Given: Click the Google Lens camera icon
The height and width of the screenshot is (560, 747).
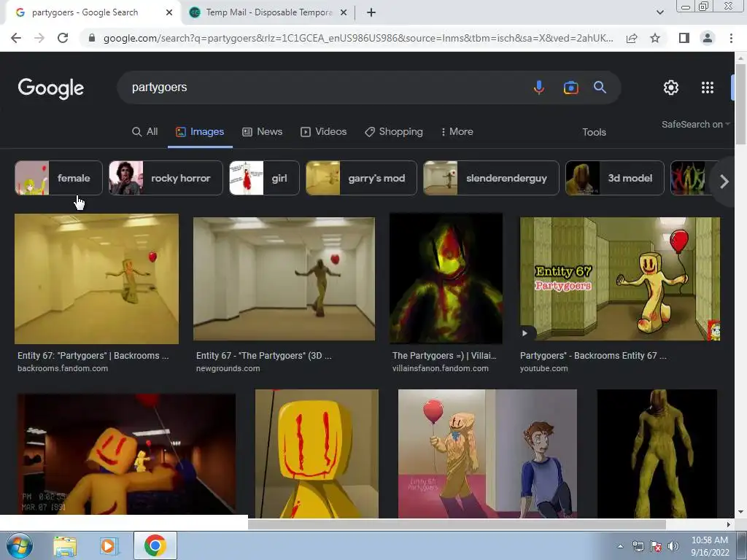Looking at the screenshot, I should pos(570,87).
